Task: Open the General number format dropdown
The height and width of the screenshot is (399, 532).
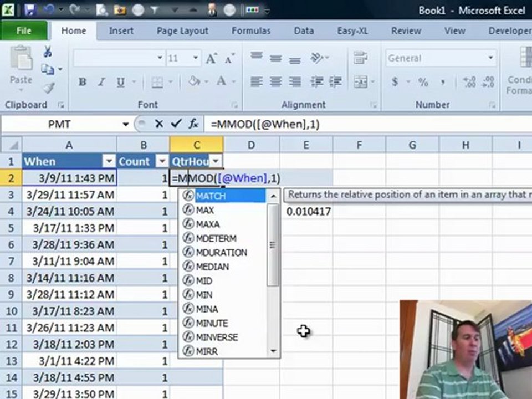Action: (490, 58)
